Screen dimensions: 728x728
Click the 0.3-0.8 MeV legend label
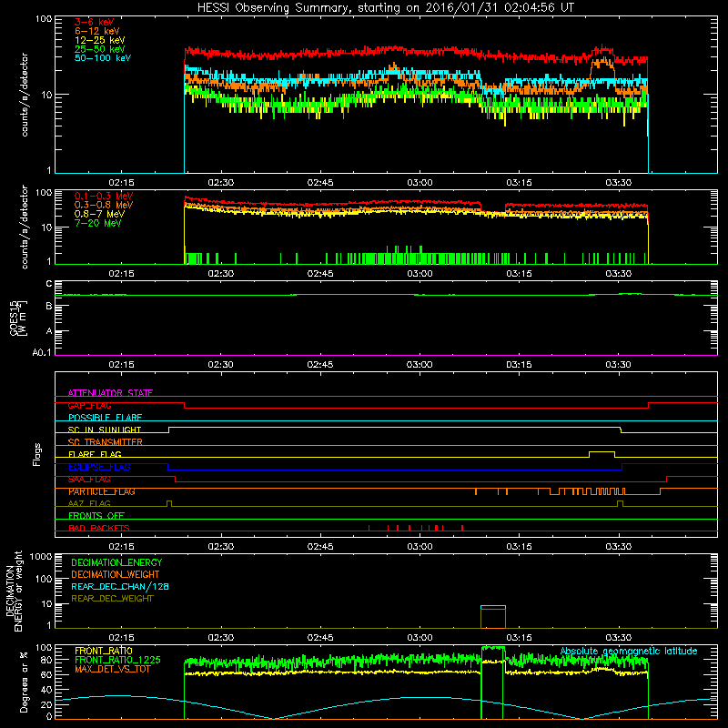pos(104,205)
